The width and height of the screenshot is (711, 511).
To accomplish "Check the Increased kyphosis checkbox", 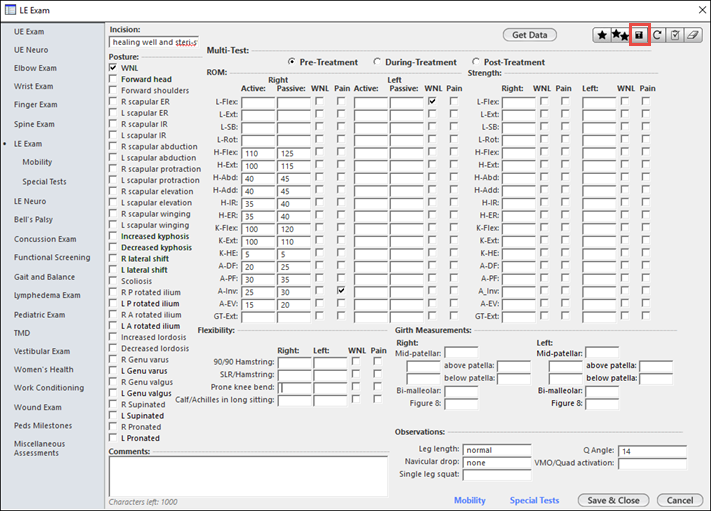I will click(x=113, y=236).
